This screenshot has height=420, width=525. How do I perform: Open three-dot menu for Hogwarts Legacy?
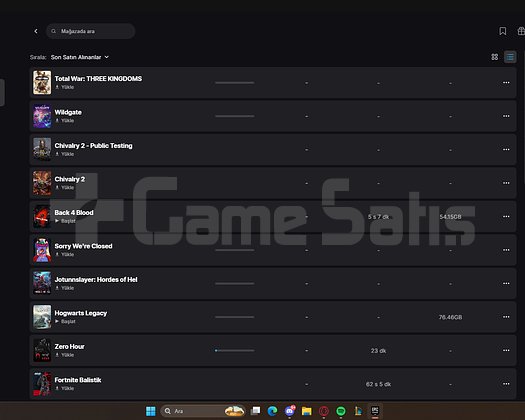click(506, 317)
